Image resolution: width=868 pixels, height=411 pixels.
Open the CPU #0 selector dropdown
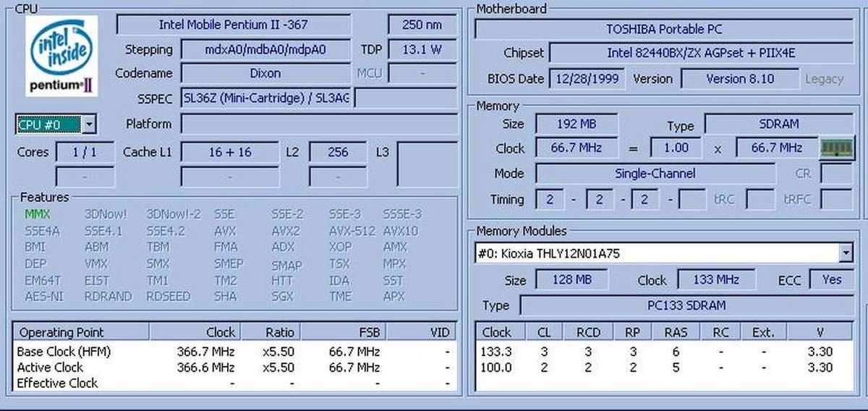[x=88, y=124]
